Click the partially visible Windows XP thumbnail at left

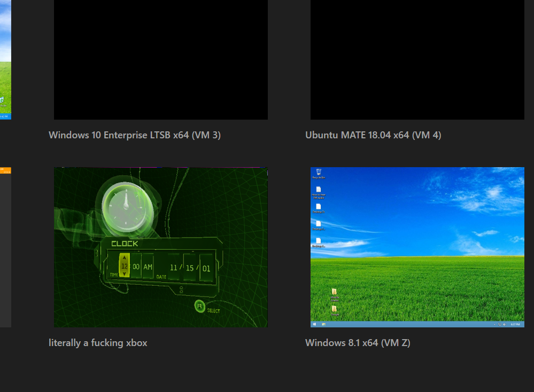coord(5,59)
